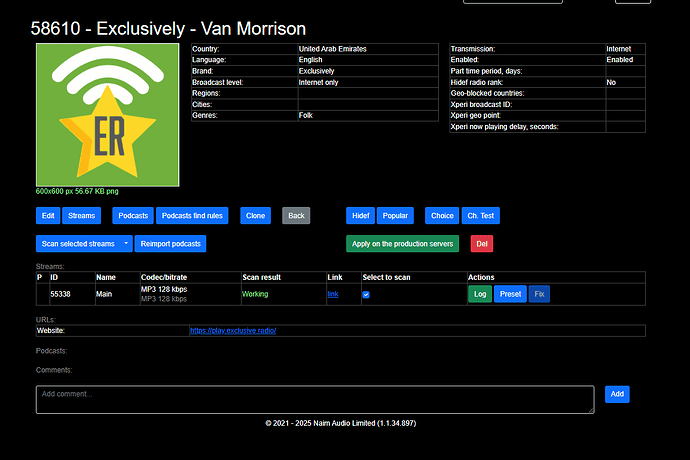
Task: Go Back using the gray button
Action: pyautogui.click(x=296, y=216)
